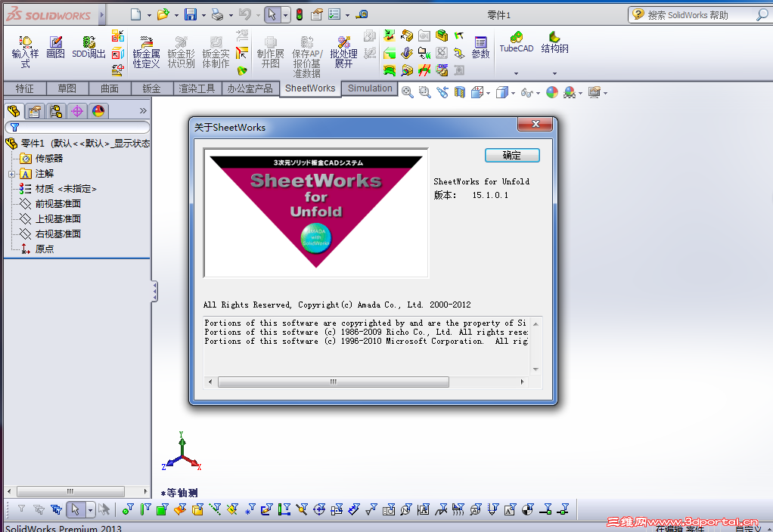This screenshot has width=773, height=532.
Task: Open the Select tool dropdown arrow
Action: [285, 15]
